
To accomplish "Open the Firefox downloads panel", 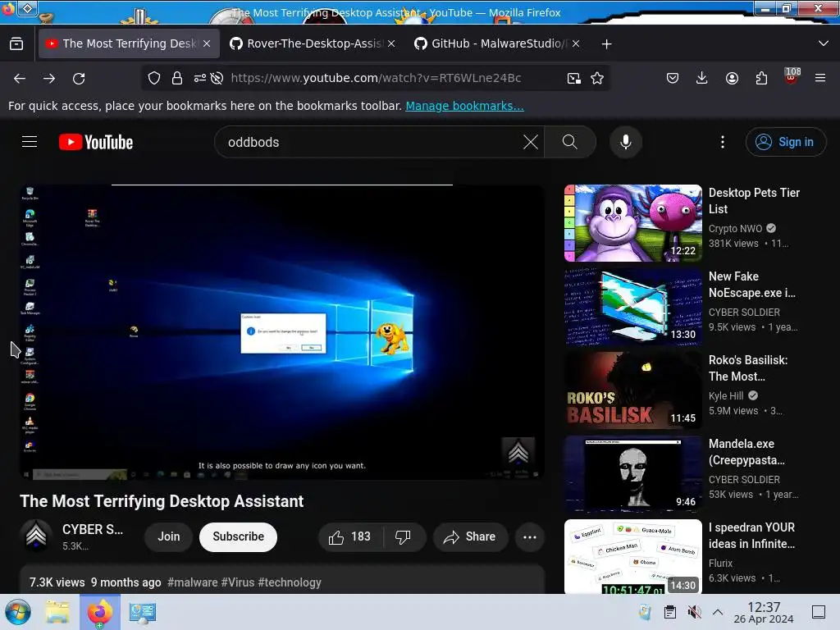I will coord(702,78).
